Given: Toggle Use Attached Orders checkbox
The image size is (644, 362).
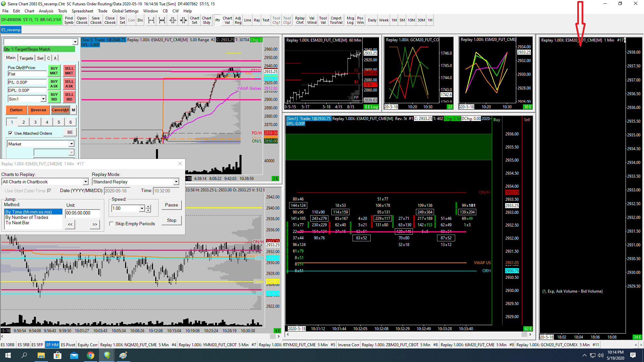Looking at the screenshot, I should [x=10, y=133].
